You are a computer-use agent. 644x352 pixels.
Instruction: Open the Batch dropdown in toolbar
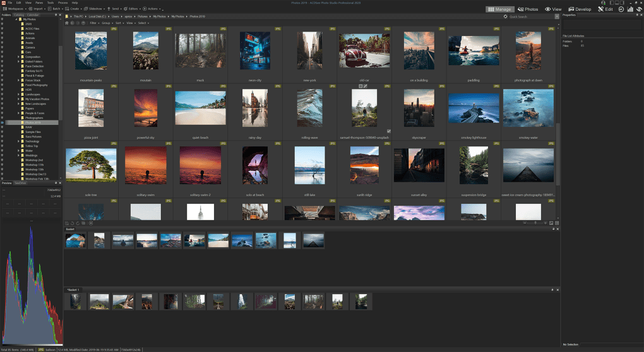pyautogui.click(x=55, y=9)
